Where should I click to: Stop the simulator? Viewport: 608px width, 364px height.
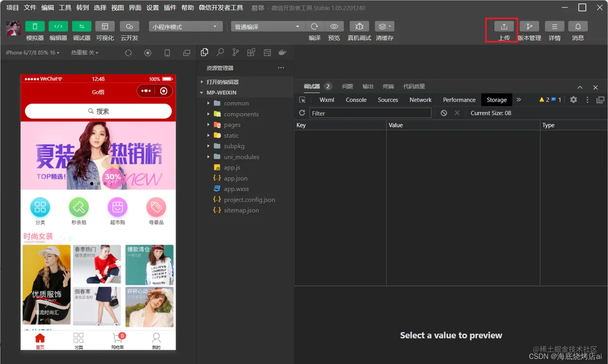148,53
